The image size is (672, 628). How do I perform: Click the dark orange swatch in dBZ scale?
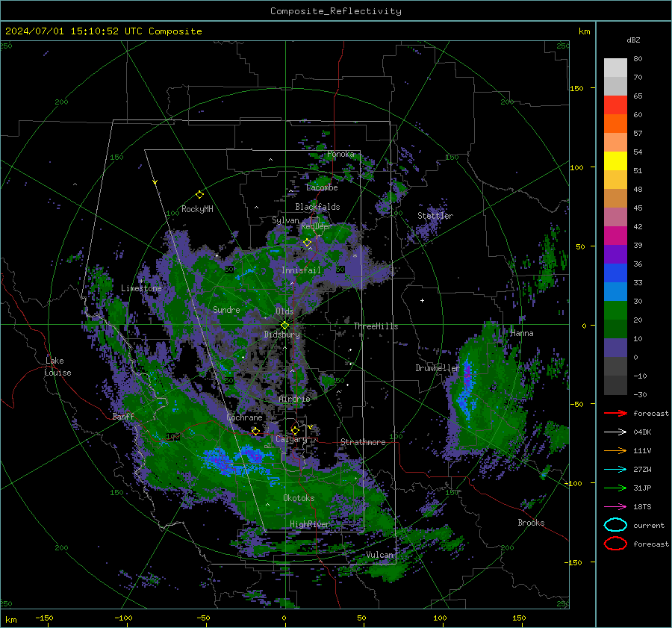point(615,124)
